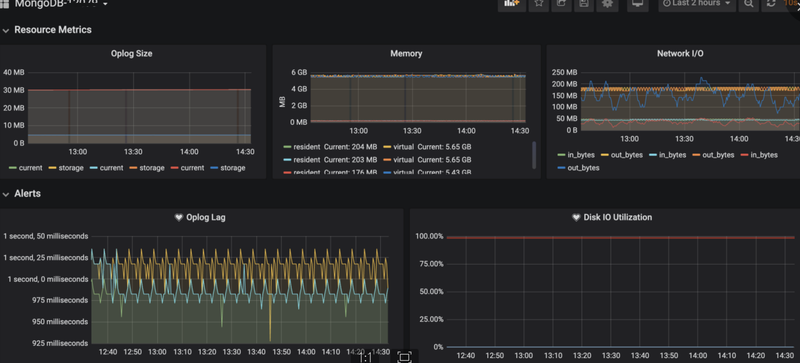Toggle green in_bytes series in Network legend
This screenshot has height=363, width=800.
click(577, 155)
